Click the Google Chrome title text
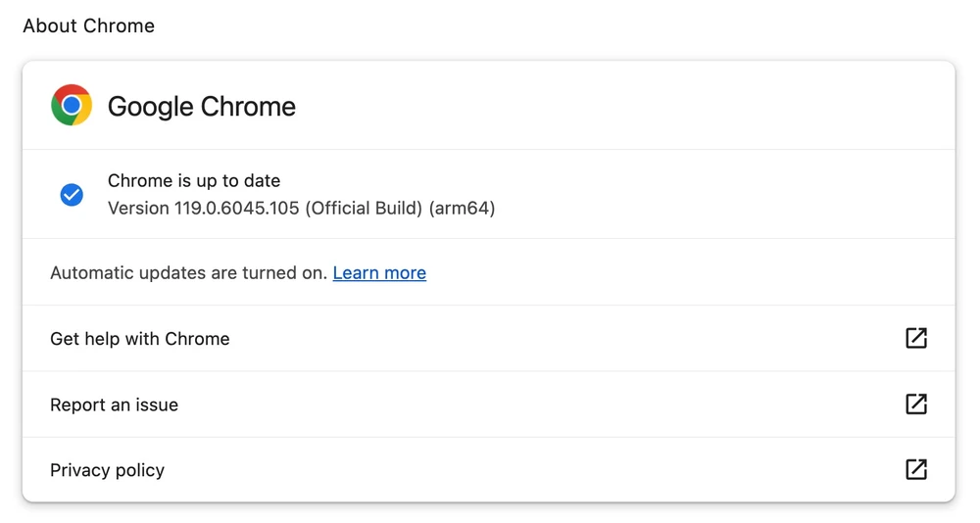Image resolution: width=980 pixels, height=523 pixels. coord(202,107)
